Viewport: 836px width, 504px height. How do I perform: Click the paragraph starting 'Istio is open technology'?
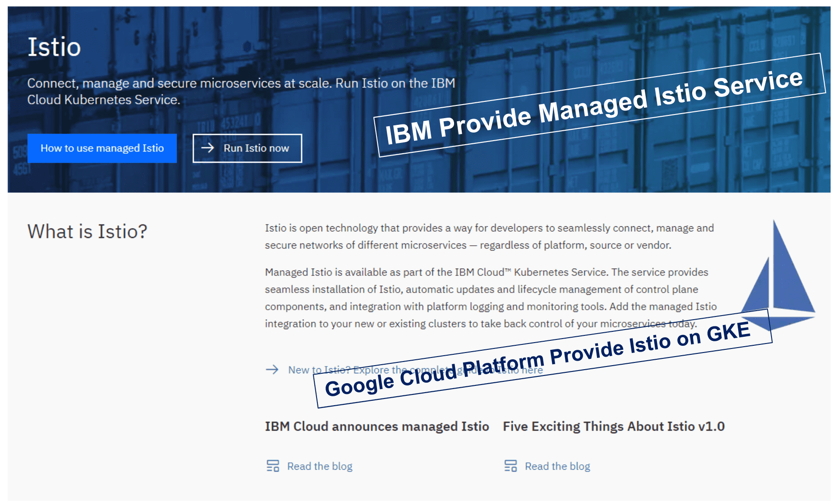[489, 237]
